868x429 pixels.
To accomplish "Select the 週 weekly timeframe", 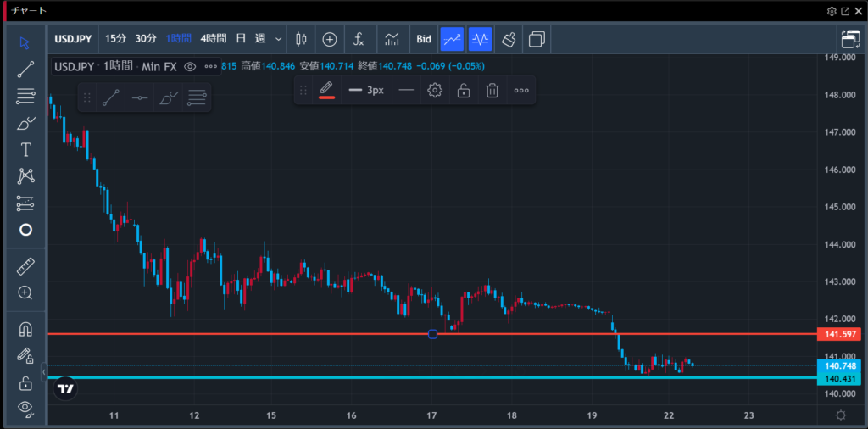I will click(260, 39).
